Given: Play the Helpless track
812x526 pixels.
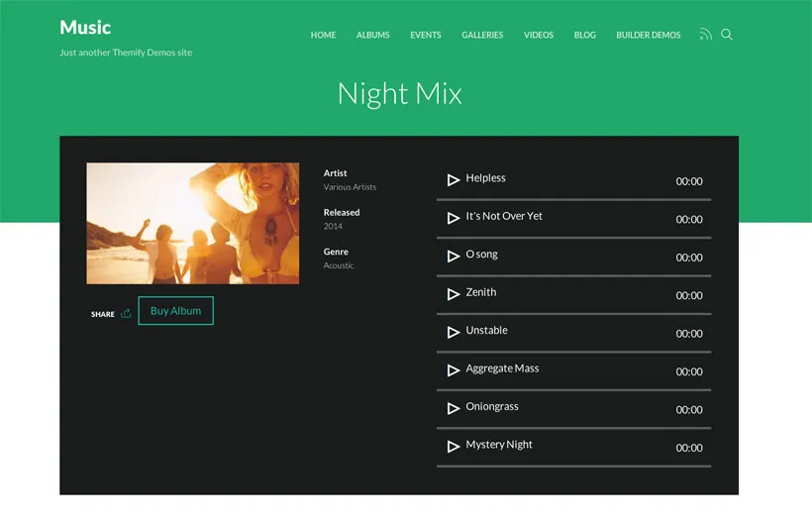Looking at the screenshot, I should point(454,180).
